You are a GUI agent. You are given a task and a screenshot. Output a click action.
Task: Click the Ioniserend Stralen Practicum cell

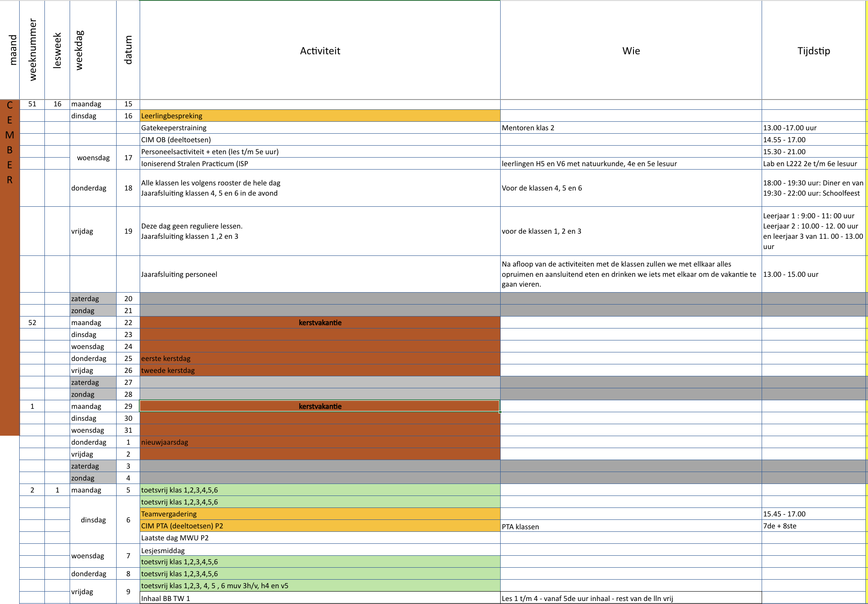(320, 164)
